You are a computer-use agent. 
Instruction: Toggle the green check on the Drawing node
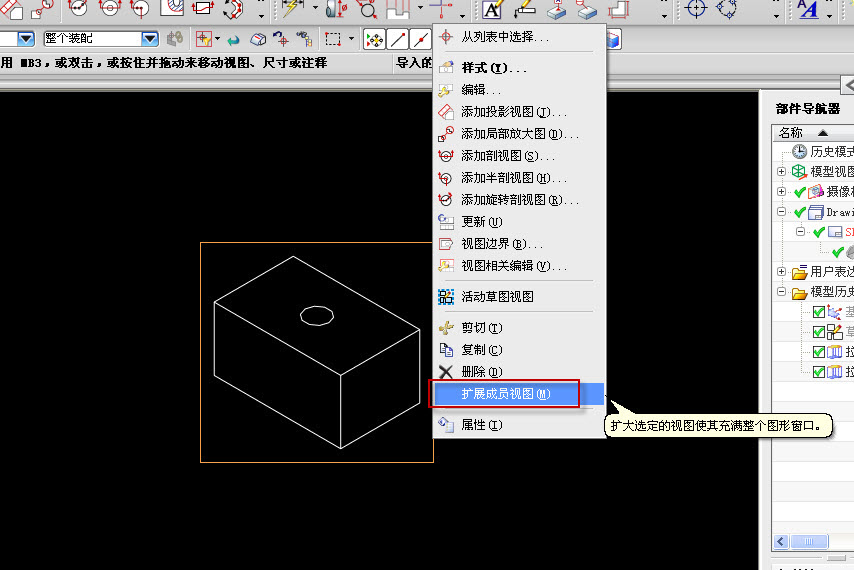pyautogui.click(x=800, y=212)
